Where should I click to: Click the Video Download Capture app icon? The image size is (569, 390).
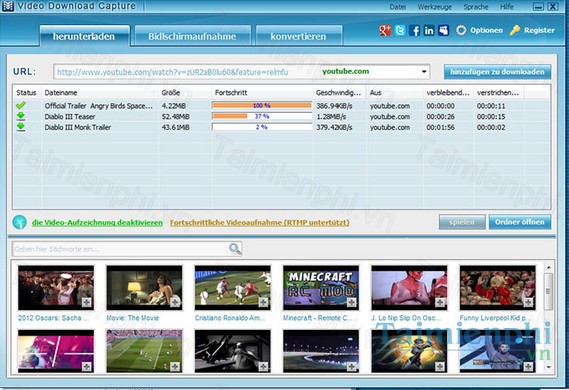coord(7,6)
